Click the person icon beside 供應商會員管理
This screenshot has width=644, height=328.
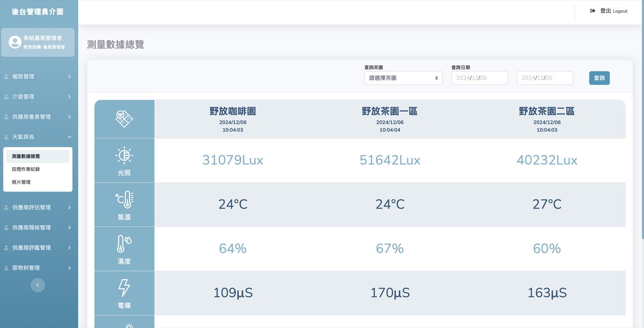6,117
